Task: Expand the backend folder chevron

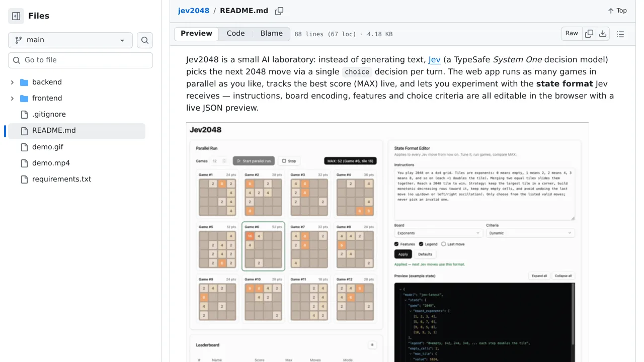Action: [12, 82]
